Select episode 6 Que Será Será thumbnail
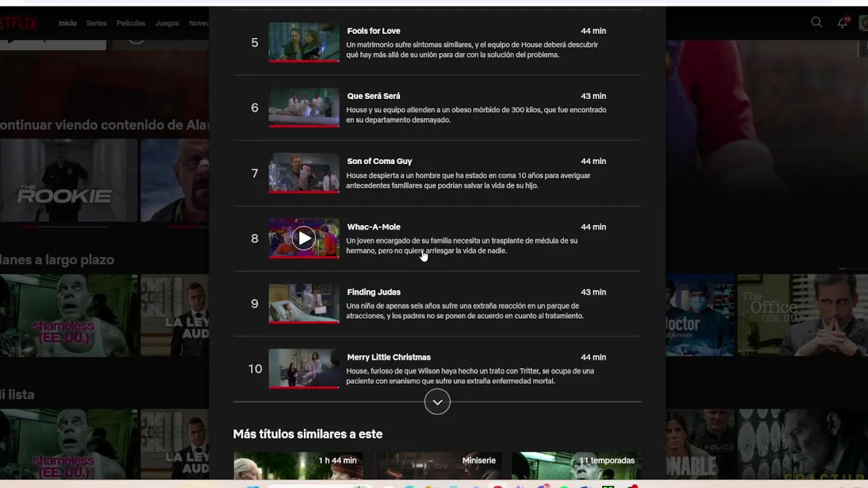The image size is (868, 488). pyautogui.click(x=304, y=107)
